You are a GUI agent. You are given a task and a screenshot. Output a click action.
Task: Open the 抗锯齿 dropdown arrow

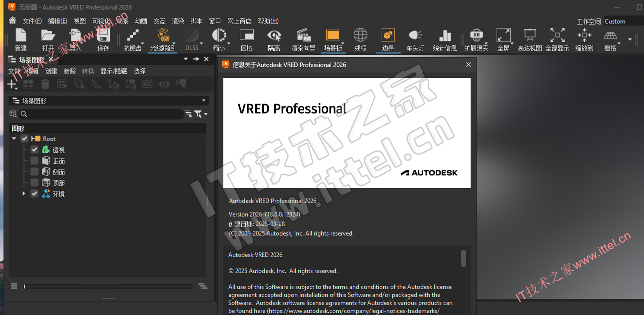coord(142,44)
